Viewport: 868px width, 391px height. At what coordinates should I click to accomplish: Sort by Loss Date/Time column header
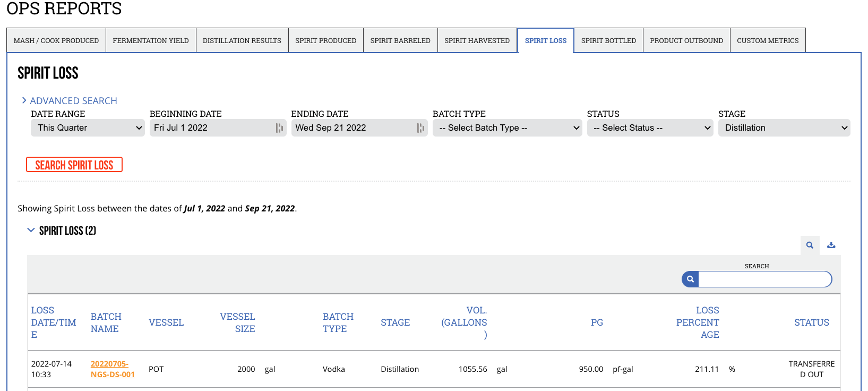[54, 322]
